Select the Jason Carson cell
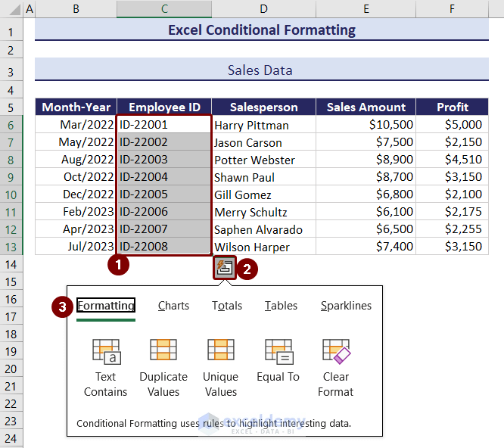Screen dimensions: 504x448 tap(264, 142)
